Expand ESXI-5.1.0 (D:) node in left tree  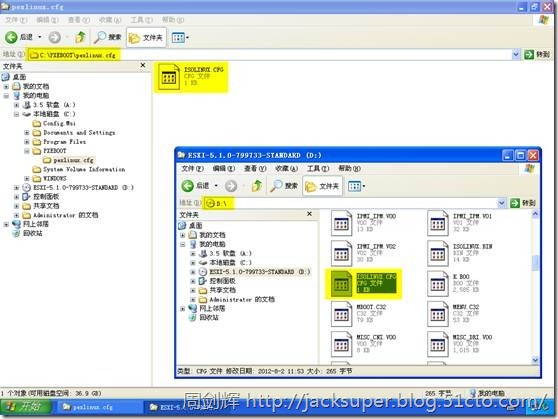pyautogui.click(x=16, y=188)
